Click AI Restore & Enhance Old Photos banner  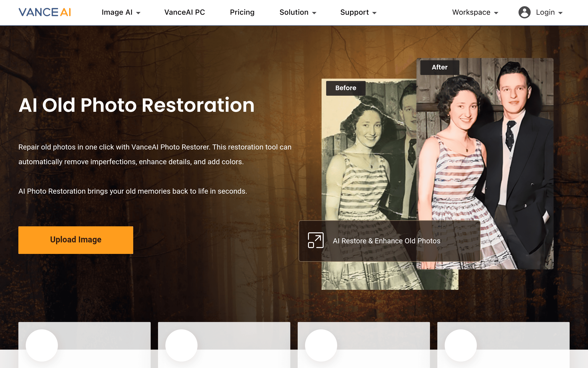(x=390, y=241)
